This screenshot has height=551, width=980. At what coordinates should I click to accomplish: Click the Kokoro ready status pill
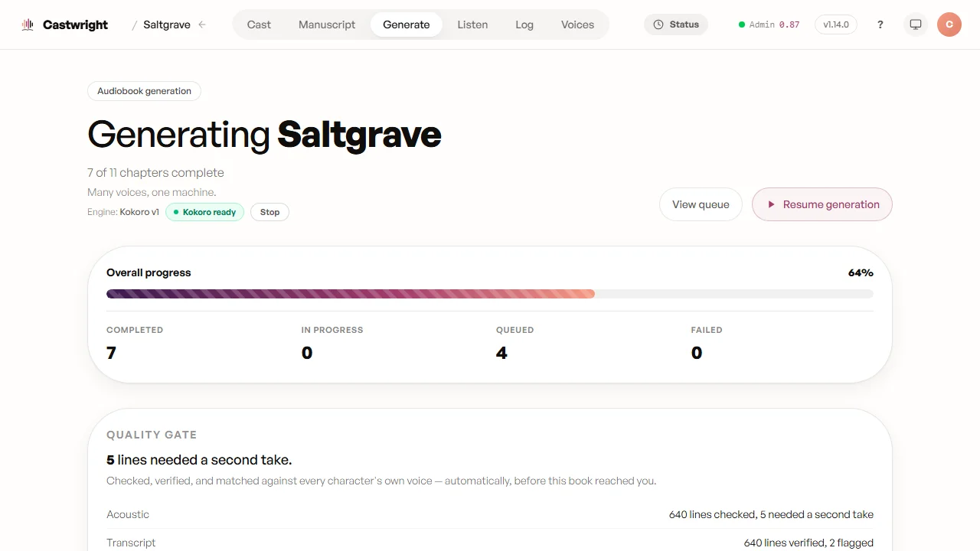(204, 212)
